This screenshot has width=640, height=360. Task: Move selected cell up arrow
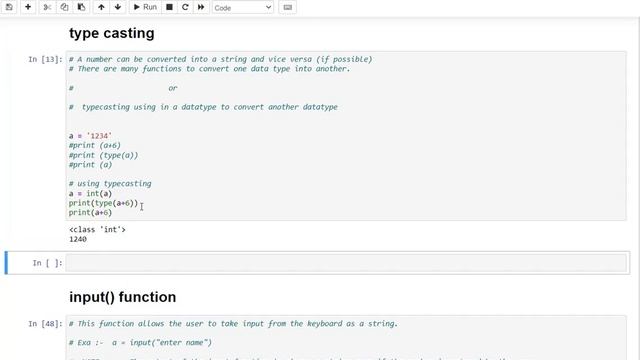coord(101,7)
